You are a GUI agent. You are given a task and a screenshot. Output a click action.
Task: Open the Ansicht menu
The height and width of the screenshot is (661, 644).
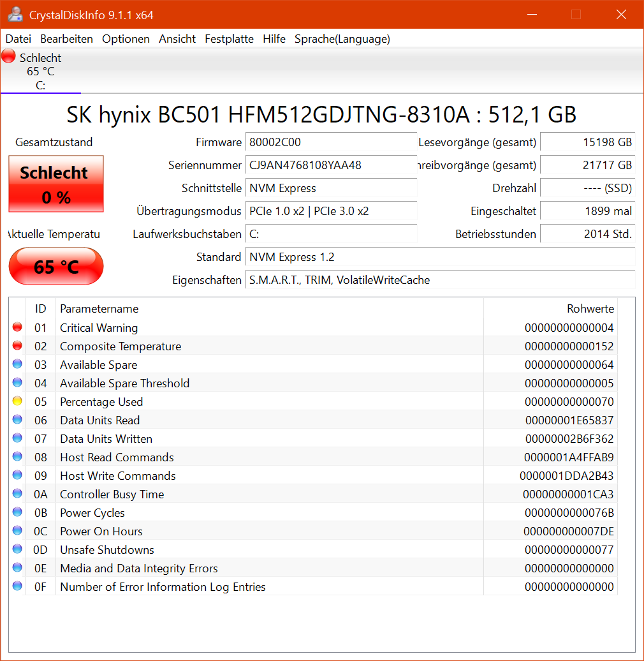tap(177, 39)
